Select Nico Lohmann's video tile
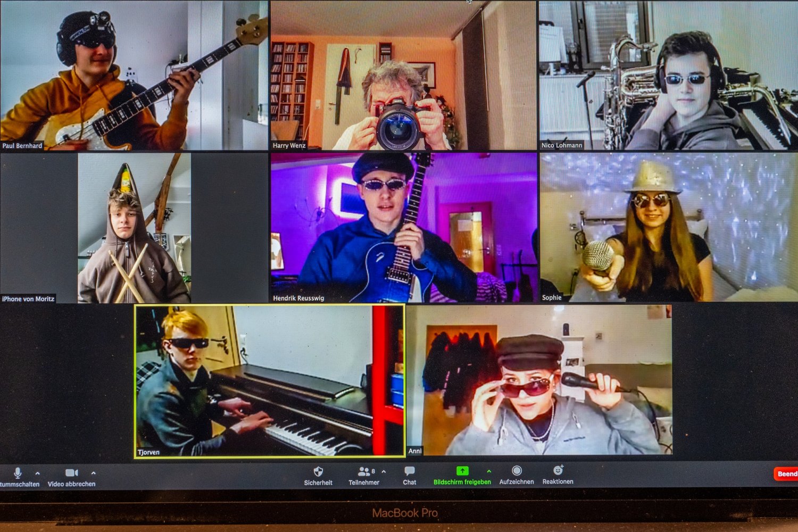This screenshot has width=798, height=532. coord(669,75)
